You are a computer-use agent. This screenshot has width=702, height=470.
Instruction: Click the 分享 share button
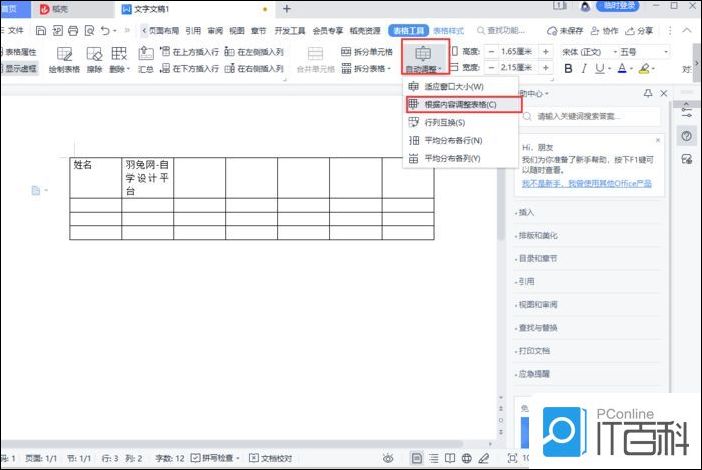click(639, 30)
